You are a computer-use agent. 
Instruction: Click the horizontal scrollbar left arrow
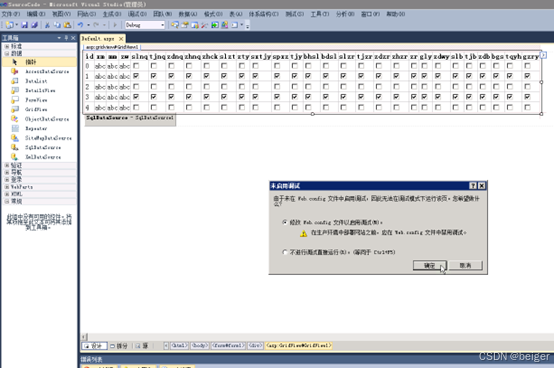(x=84, y=337)
